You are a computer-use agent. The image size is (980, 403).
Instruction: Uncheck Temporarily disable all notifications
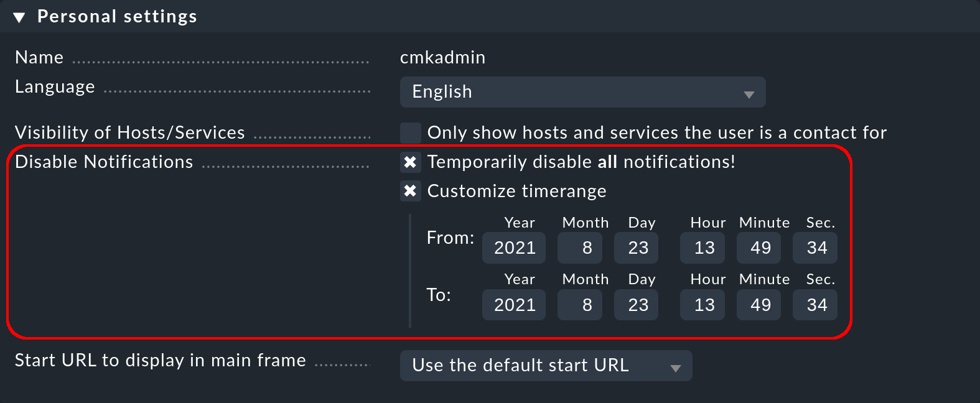[410, 162]
